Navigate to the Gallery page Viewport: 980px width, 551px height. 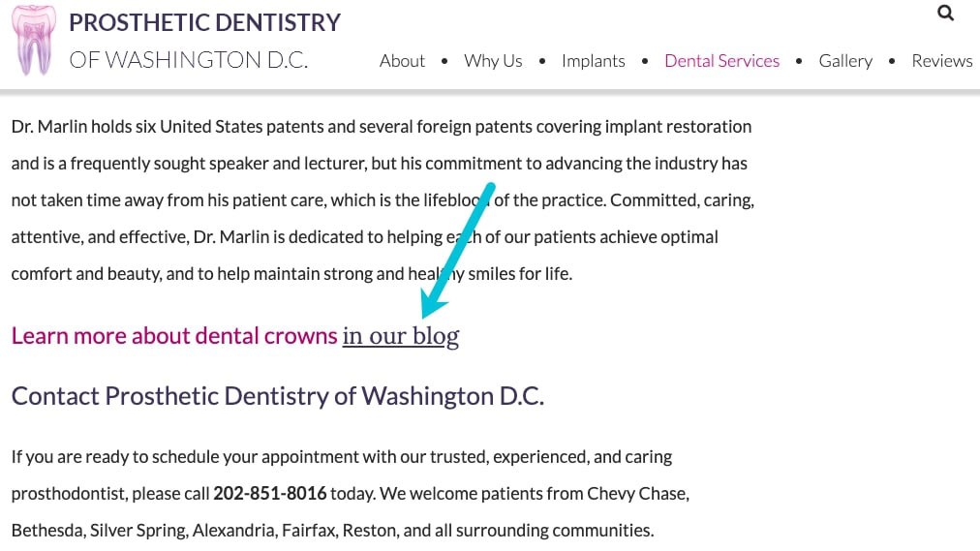845,61
